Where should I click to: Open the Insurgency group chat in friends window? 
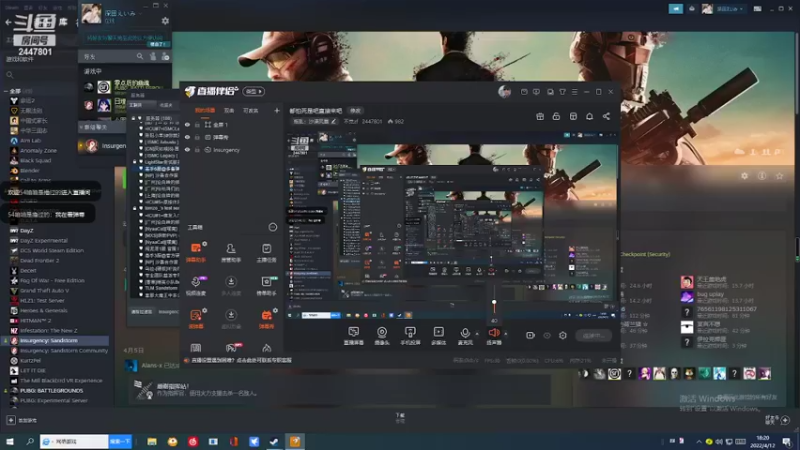102,145
